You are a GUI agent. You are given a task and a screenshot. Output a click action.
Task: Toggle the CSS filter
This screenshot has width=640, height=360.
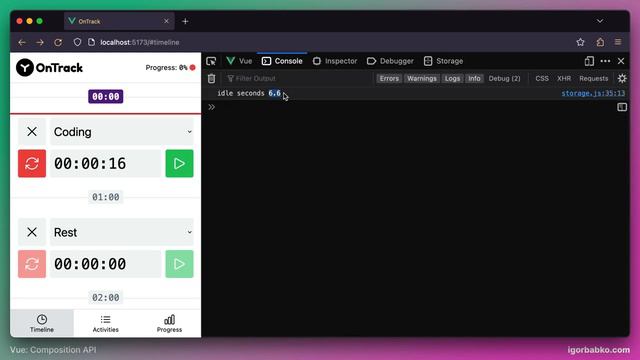coord(542,78)
